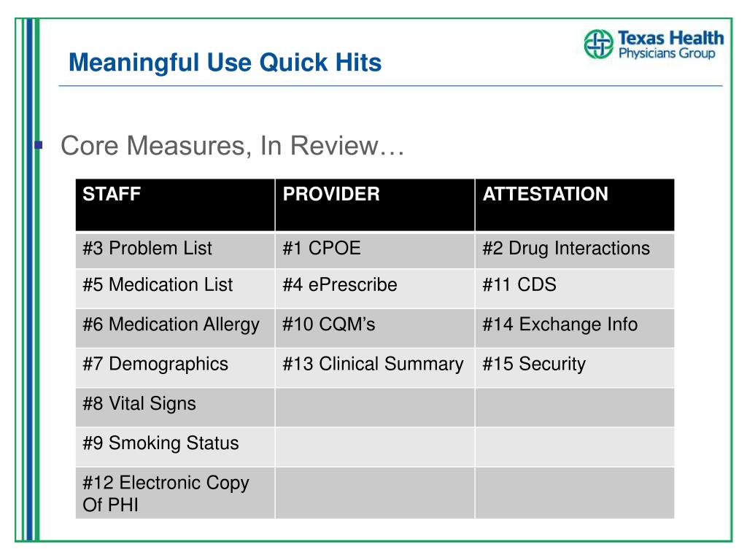
Task: Click the #4 ePrescribe cell
Action: [x=375, y=288]
